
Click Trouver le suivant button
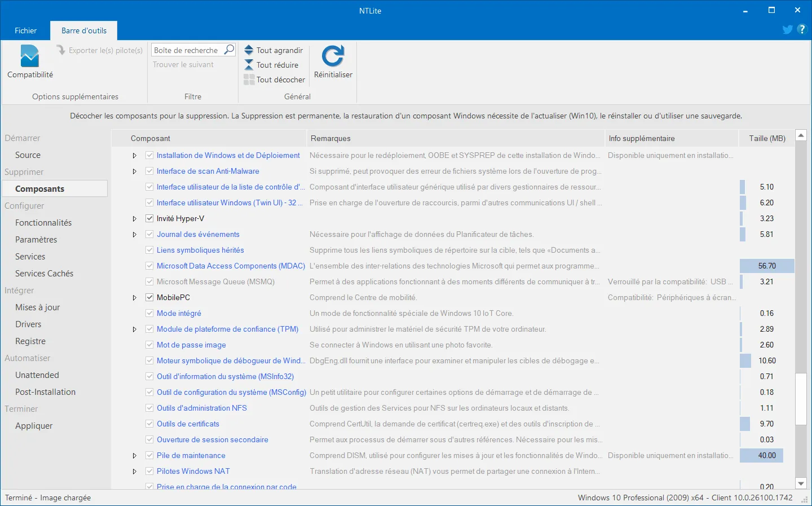click(x=183, y=64)
